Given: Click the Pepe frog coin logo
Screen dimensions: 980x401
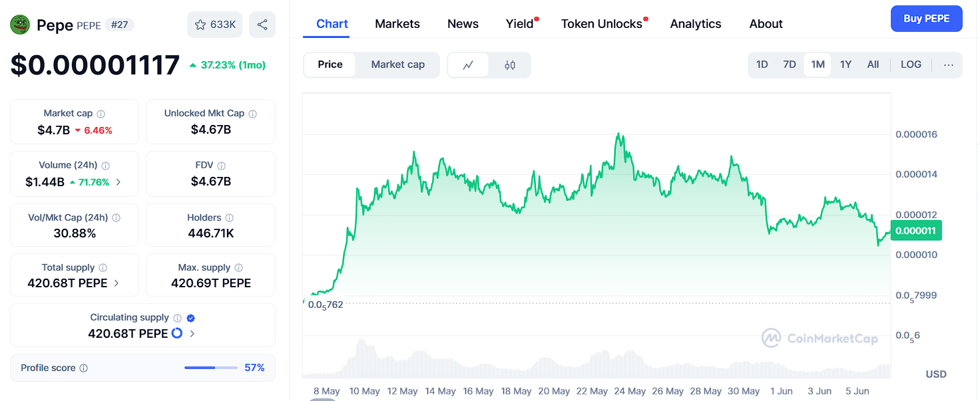Looking at the screenshot, I should (x=21, y=25).
